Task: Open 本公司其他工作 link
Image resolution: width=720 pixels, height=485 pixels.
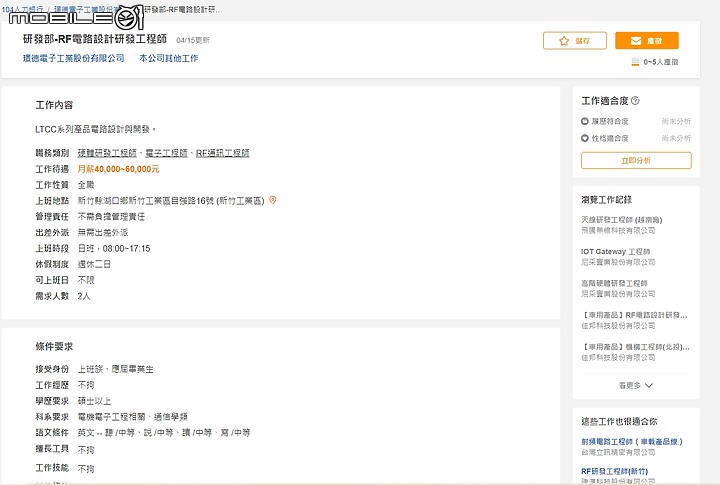Action: (169, 58)
